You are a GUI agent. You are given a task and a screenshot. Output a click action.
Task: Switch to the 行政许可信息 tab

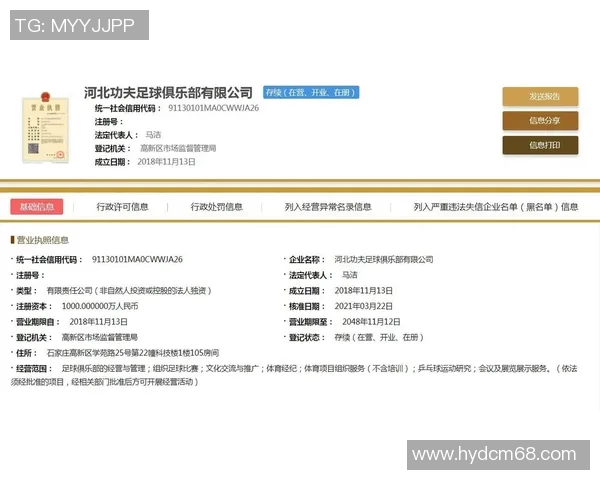122,207
